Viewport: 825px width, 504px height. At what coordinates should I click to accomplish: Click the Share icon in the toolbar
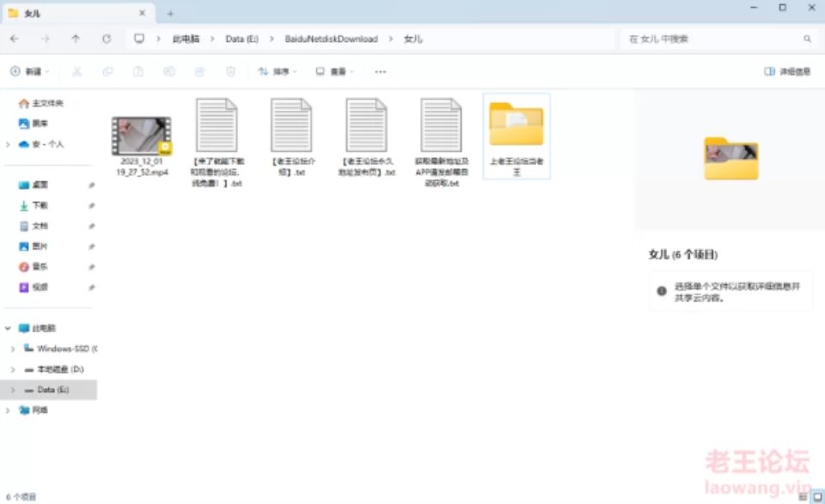(x=199, y=71)
